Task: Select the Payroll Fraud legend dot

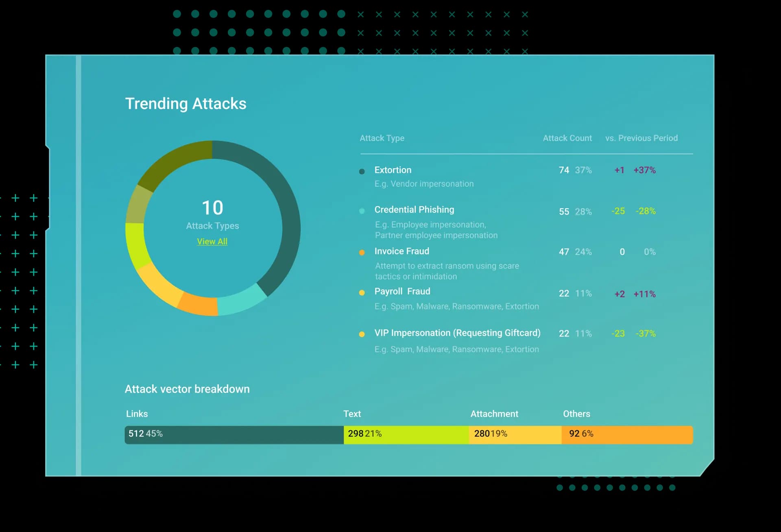Action: (x=362, y=292)
